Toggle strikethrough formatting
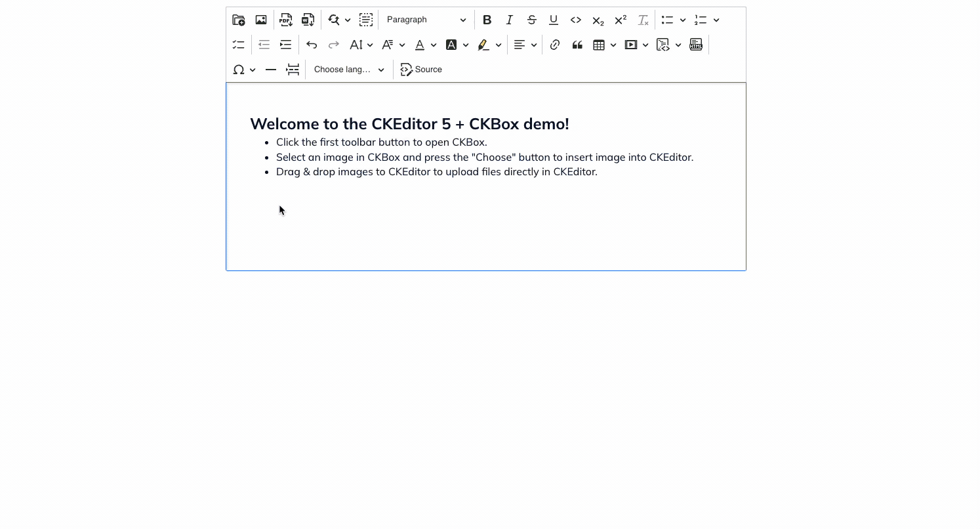The height and width of the screenshot is (529, 980). 531,20
